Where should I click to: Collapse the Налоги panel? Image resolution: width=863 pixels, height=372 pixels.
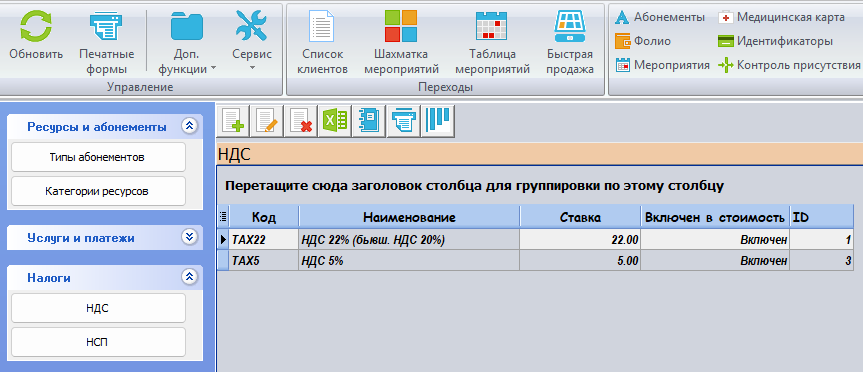tap(189, 277)
